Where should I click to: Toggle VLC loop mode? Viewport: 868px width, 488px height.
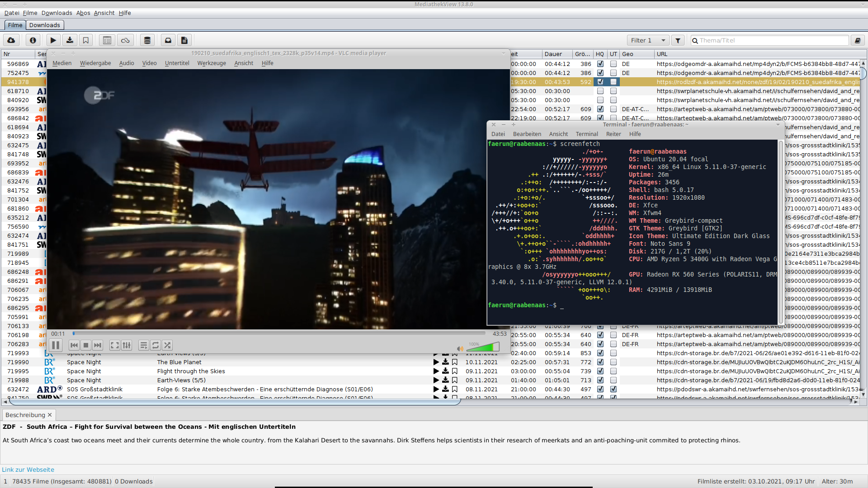tap(156, 345)
